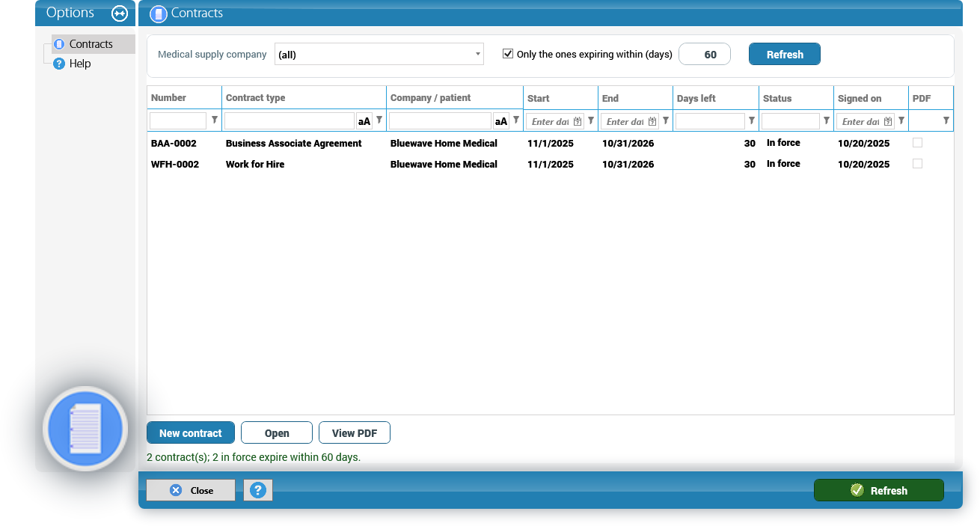The width and height of the screenshot is (980, 526).
Task: Select Help in the Options tree
Action: click(79, 64)
